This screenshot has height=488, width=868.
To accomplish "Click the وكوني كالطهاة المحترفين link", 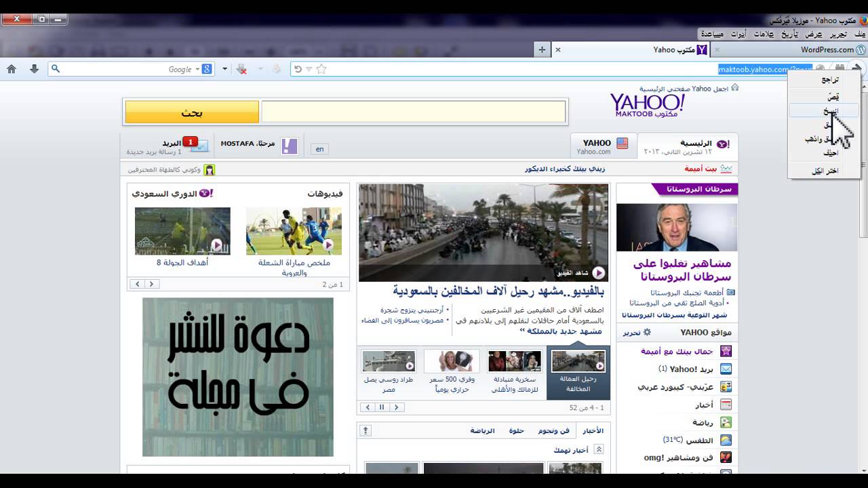I will pos(165,169).
